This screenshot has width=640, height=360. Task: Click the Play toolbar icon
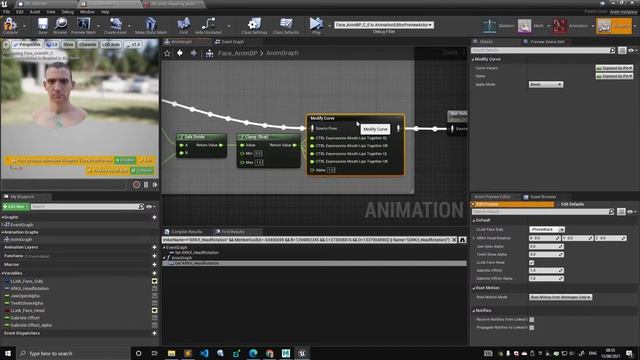pyautogui.click(x=316, y=24)
